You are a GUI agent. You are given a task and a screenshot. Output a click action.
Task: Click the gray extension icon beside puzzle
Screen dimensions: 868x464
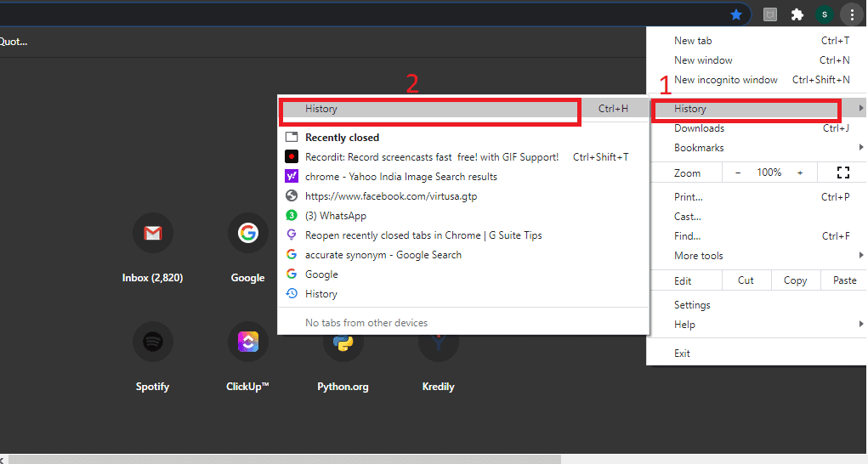click(770, 15)
